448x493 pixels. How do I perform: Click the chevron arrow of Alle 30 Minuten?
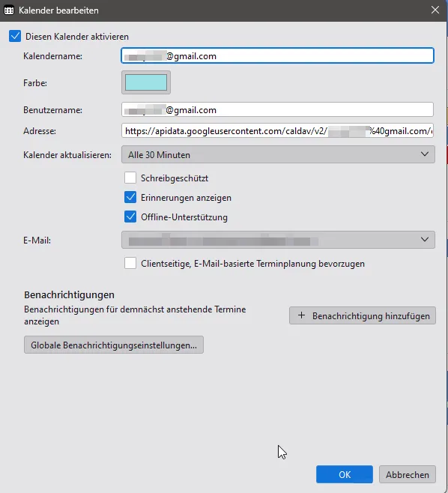click(425, 154)
